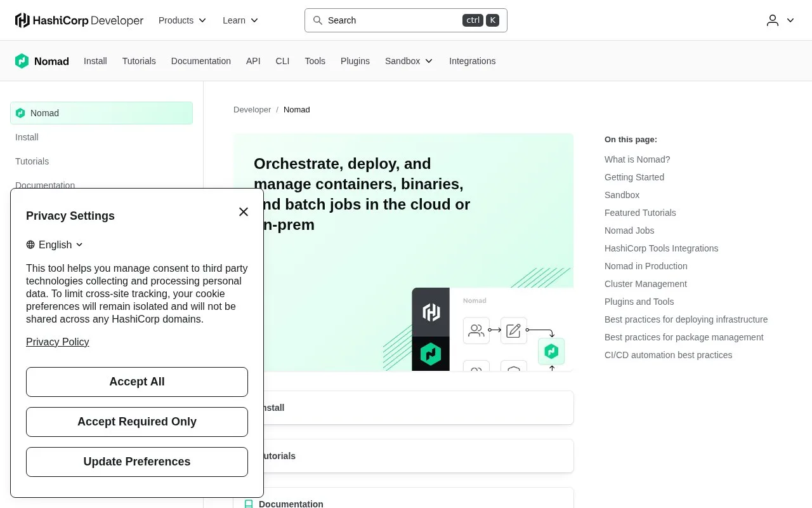
Task: Expand the Learn dropdown
Action: 240,20
